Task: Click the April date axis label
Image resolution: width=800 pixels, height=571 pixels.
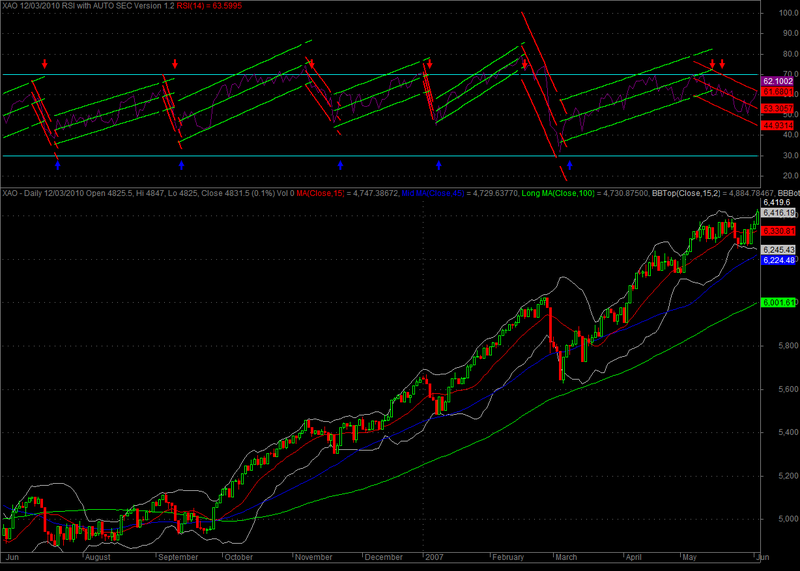Action: [x=633, y=557]
